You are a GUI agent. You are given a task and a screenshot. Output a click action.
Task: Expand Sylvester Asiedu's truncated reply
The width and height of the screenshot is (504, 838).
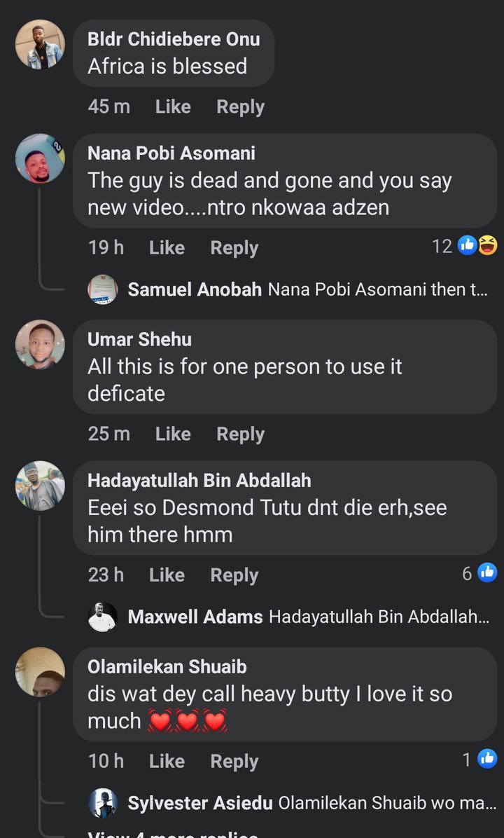pos(386,803)
